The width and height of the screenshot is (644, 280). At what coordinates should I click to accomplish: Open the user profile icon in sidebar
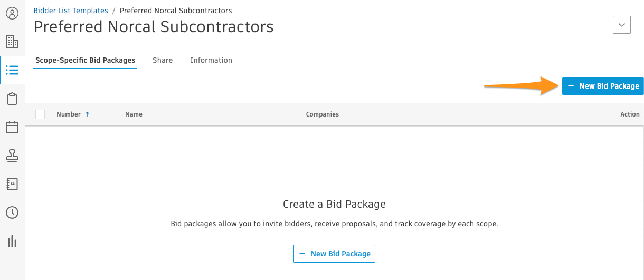[x=12, y=13]
